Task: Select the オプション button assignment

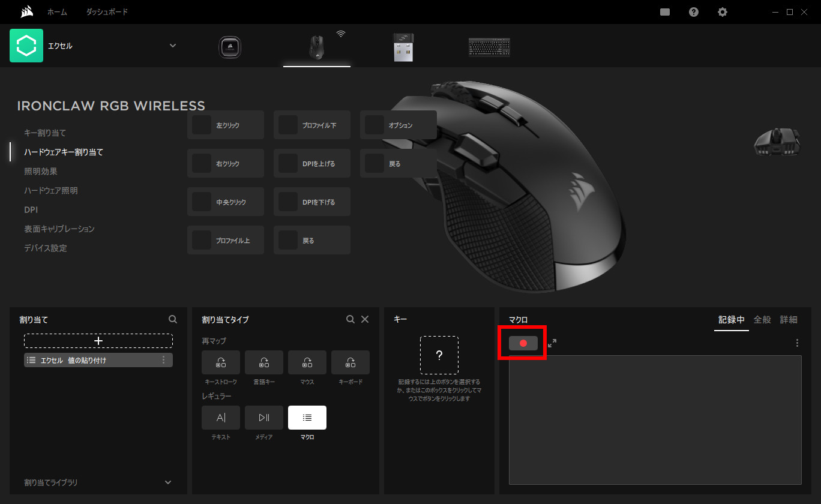Action: coord(398,125)
